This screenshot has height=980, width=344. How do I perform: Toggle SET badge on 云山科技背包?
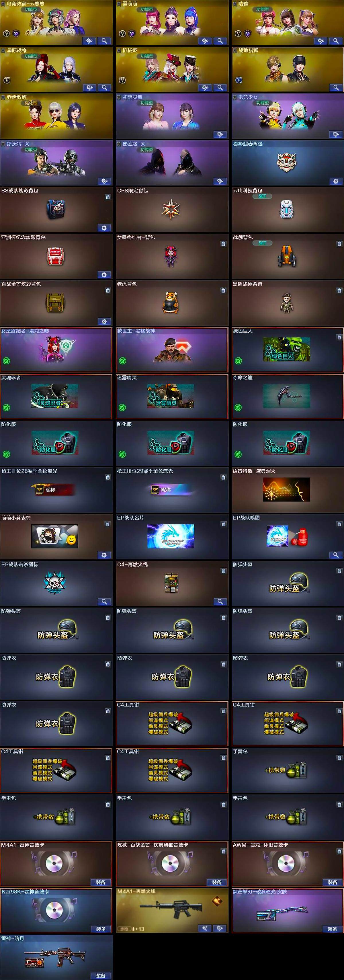click(263, 196)
